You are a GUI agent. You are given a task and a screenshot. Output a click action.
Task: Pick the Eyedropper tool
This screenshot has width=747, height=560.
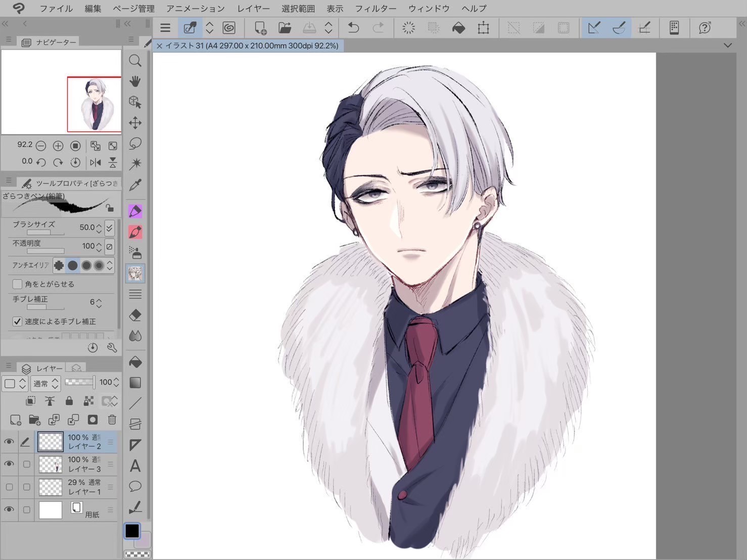pyautogui.click(x=135, y=185)
